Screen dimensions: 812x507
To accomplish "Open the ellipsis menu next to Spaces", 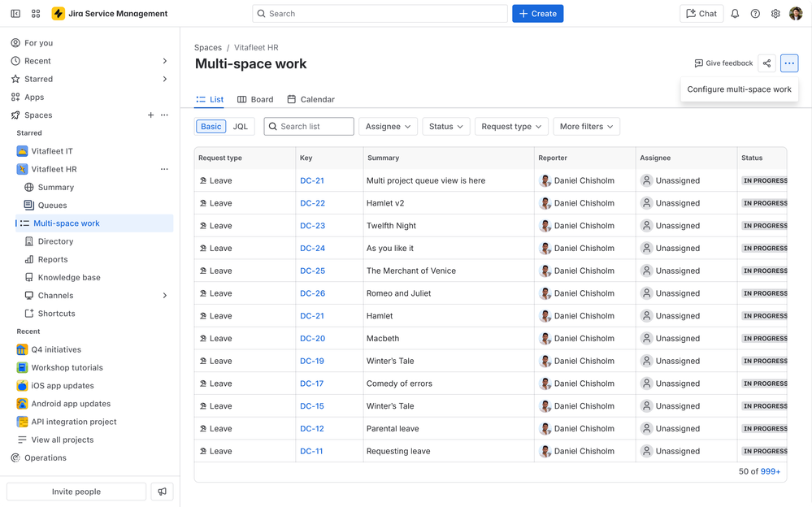I will [164, 115].
